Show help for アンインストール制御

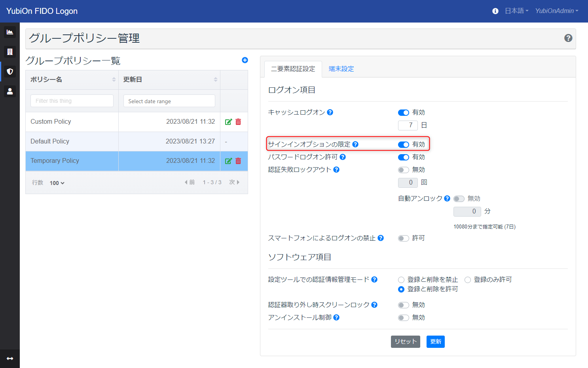click(336, 317)
